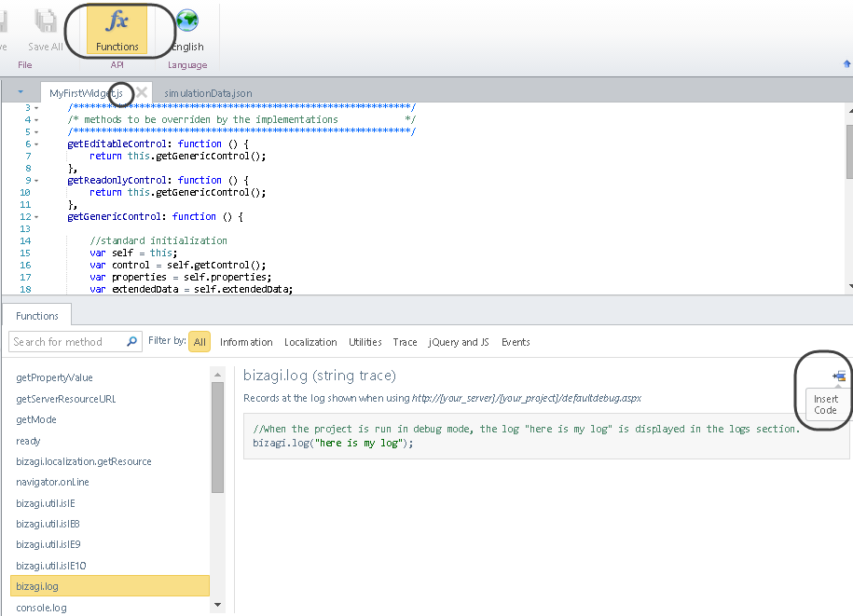The image size is (853, 616).
Task: Click the Search for method field
Action: 76,341
